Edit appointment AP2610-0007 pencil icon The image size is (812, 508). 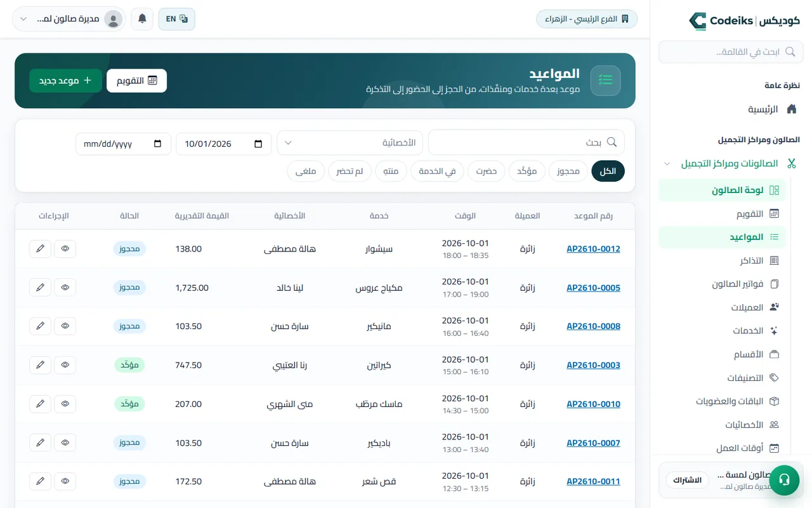tap(41, 443)
